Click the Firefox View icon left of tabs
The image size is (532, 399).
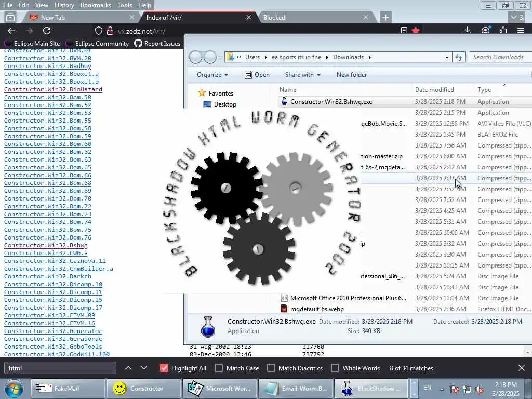click(x=10, y=17)
